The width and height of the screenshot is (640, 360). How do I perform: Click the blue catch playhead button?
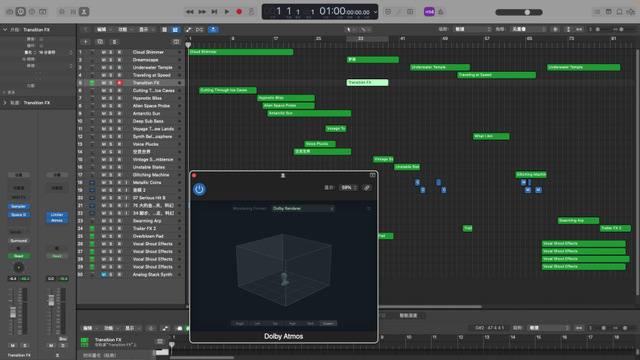[213, 29]
